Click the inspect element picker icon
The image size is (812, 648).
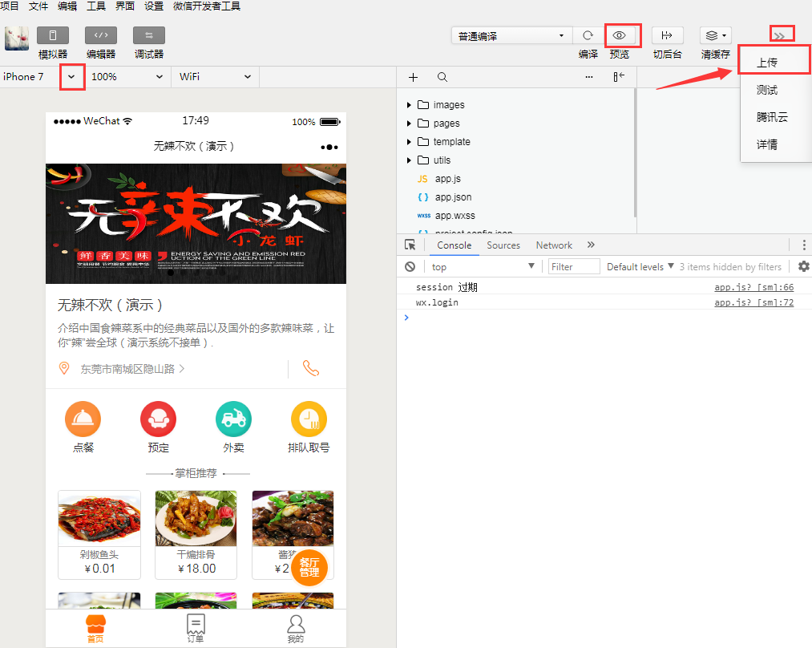coord(410,245)
